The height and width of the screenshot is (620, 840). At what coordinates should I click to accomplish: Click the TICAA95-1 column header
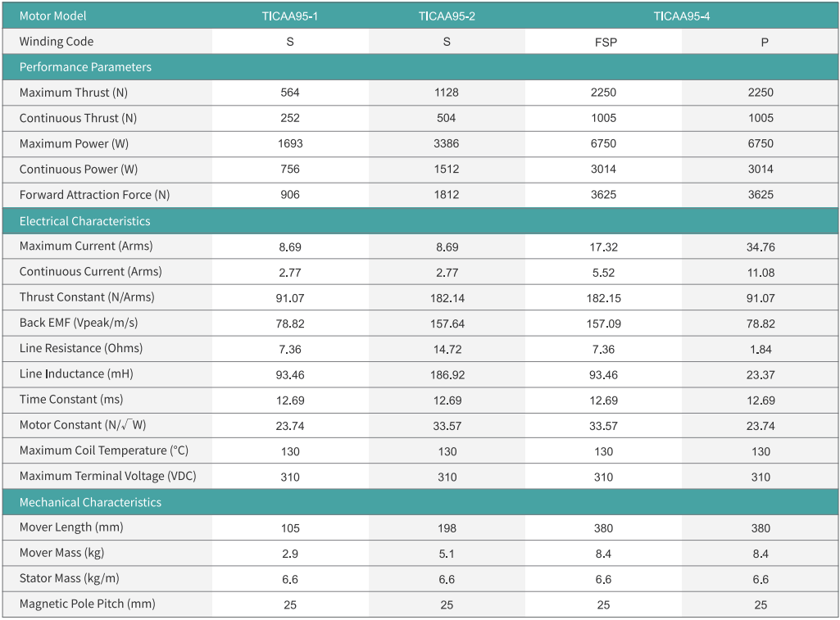pos(290,16)
